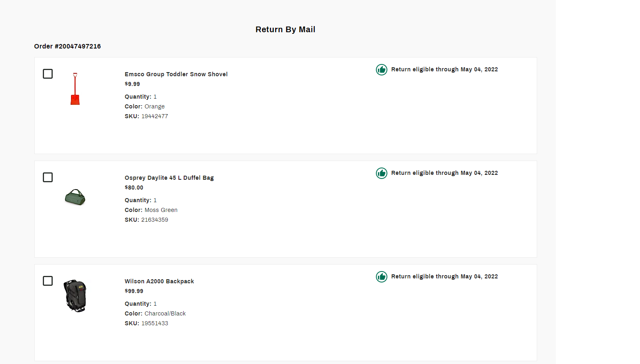Image resolution: width=640 pixels, height=364 pixels.
Task: Click the Emsco Group Toddler Snow Shovel title
Action: tap(176, 74)
